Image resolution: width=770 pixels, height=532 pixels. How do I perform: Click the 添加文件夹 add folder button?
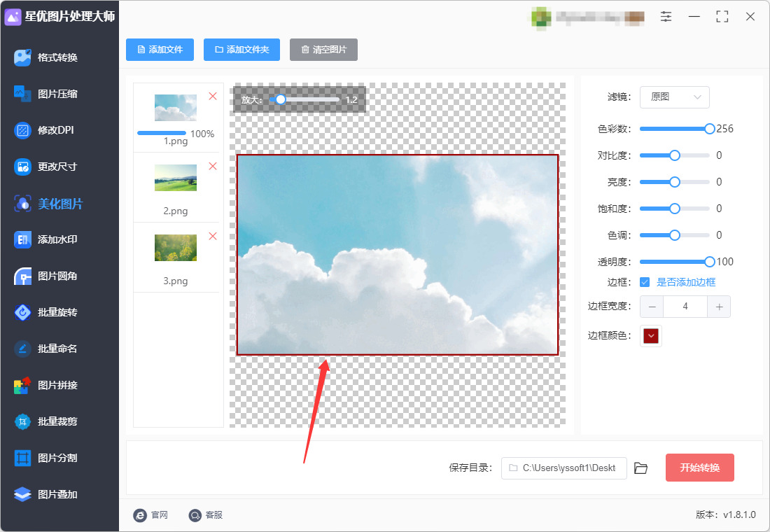click(241, 50)
